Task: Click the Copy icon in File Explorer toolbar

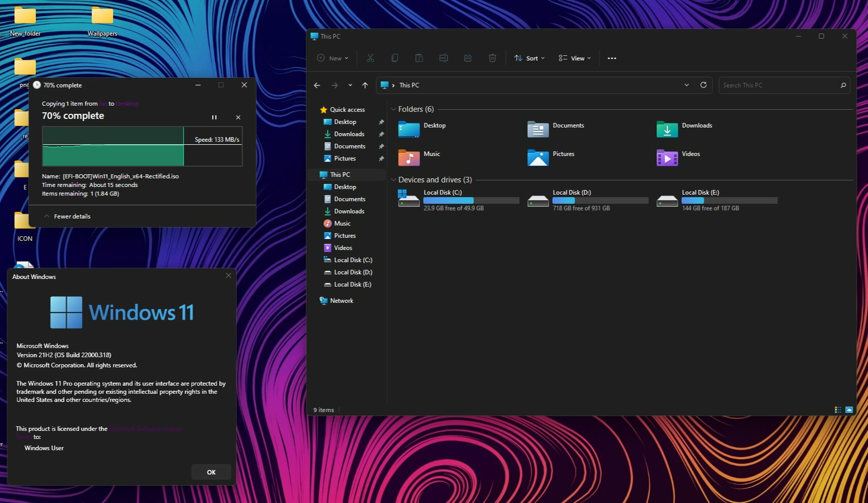Action: click(395, 58)
